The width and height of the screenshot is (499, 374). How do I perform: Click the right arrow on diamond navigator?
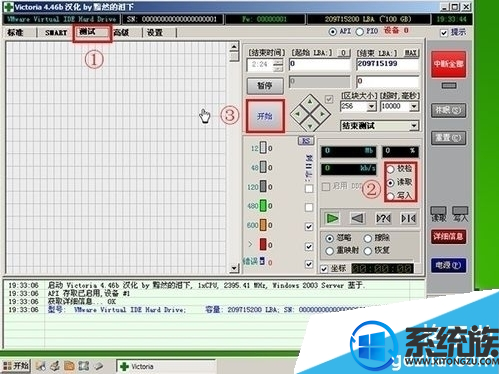322,114
